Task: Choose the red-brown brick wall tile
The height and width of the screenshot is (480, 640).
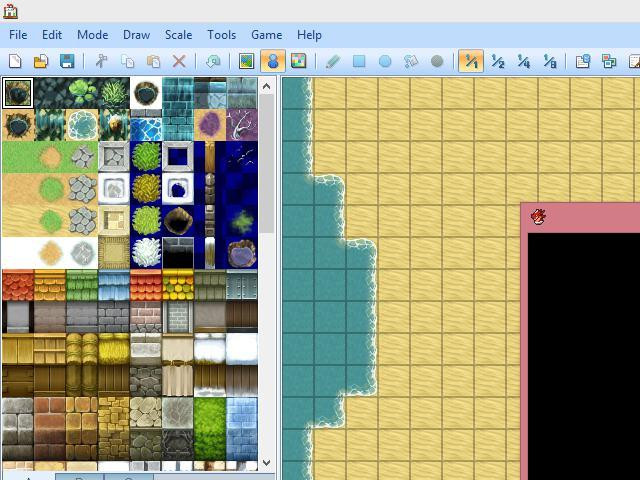Action: [50, 429]
